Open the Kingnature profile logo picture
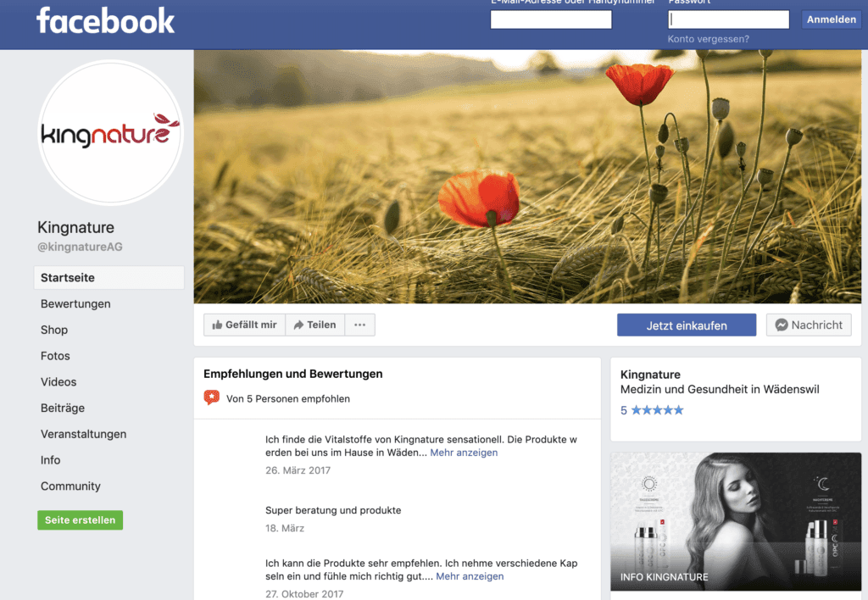The height and width of the screenshot is (600, 868). click(x=111, y=133)
